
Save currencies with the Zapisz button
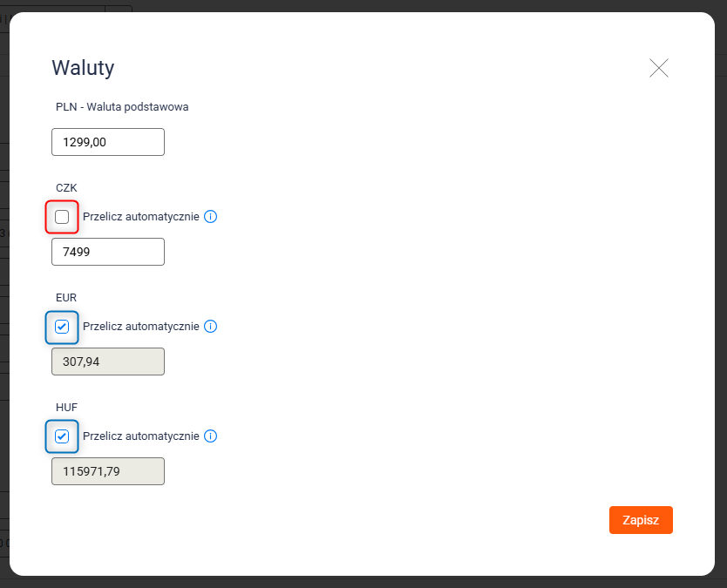[x=641, y=520]
